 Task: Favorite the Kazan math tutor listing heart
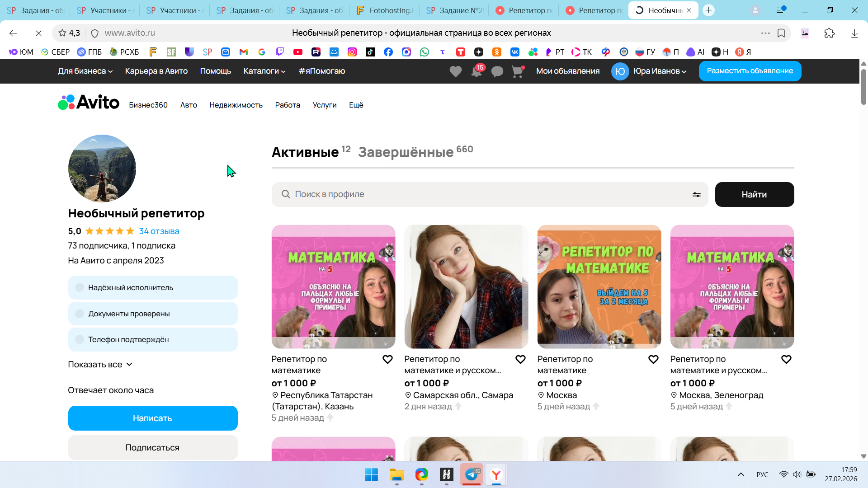click(387, 359)
